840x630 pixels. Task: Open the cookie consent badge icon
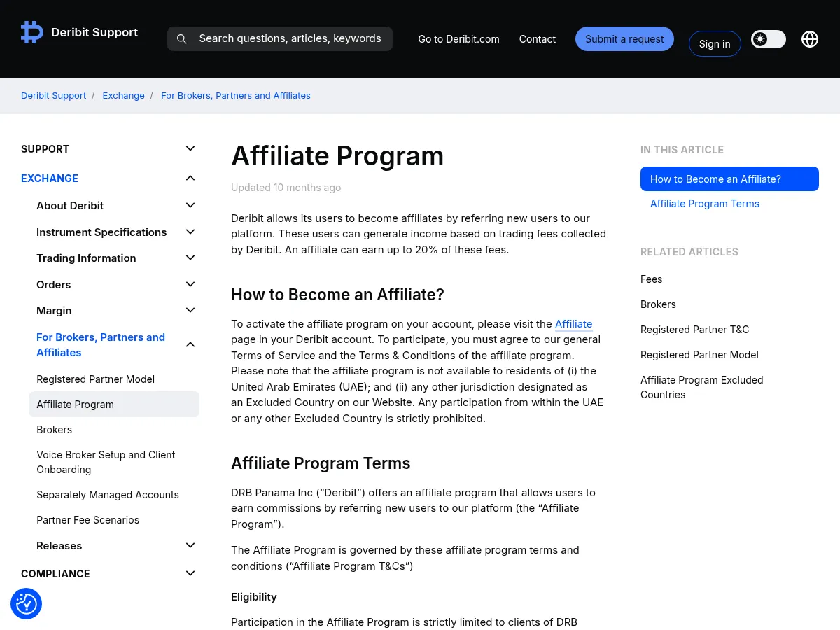click(27, 603)
